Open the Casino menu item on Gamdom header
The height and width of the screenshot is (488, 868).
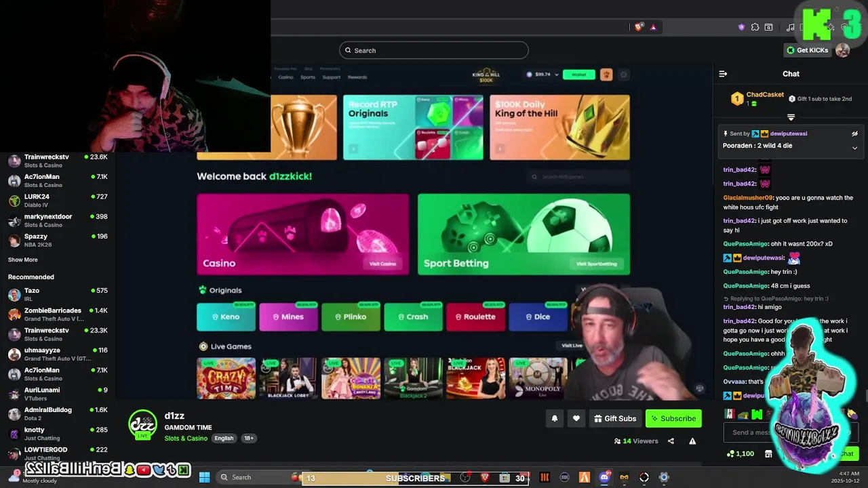[285, 77]
